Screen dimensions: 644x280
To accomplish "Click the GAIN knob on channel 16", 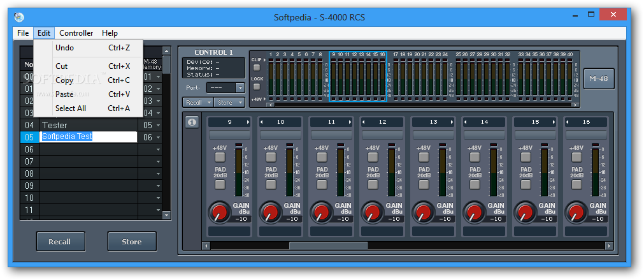I will (576, 212).
